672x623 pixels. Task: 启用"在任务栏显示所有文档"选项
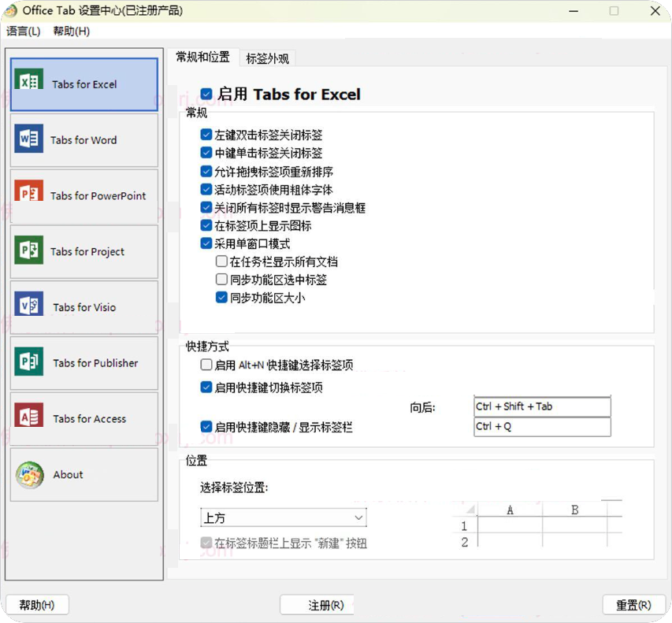221,261
